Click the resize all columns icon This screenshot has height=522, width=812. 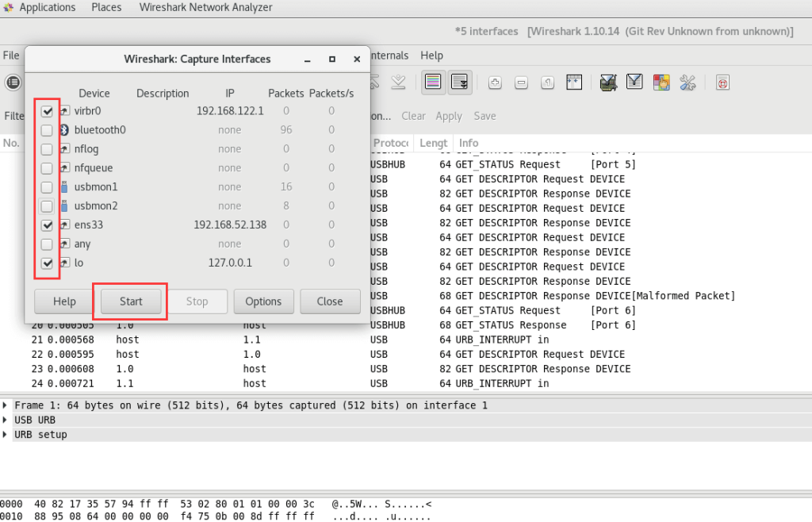click(574, 83)
